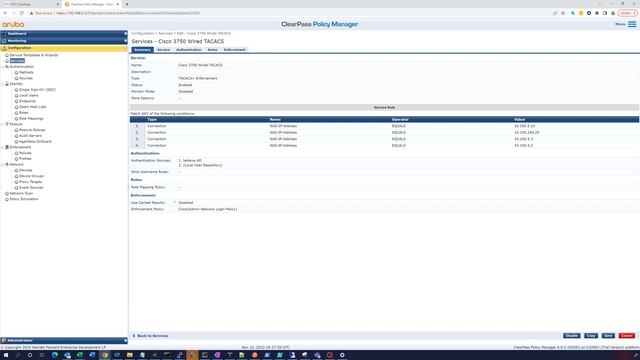Image resolution: width=640 pixels, height=360 pixels.
Task: Switch to the Roles tab
Action: click(212, 50)
